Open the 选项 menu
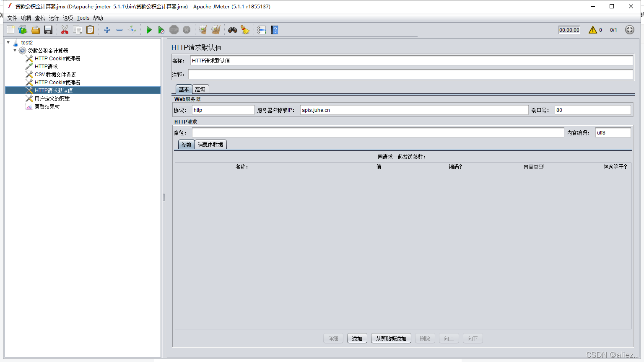This screenshot has height=362, width=644. [x=68, y=18]
